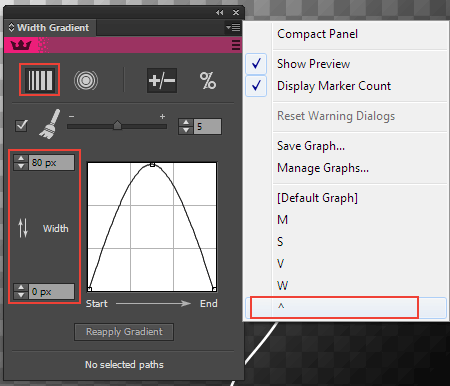
Task: Toggle the plus/minus absolute width button
Action: click(162, 81)
